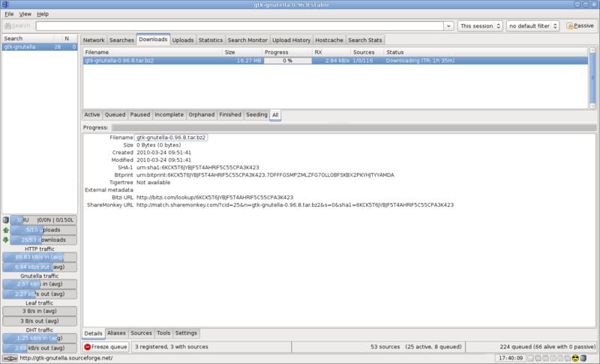Click the red Freeze queue icon
This screenshot has width=600, height=364.
[88, 347]
